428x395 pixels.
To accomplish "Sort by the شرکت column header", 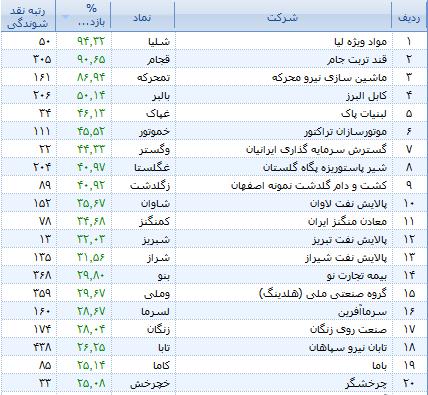I will 283,16.
